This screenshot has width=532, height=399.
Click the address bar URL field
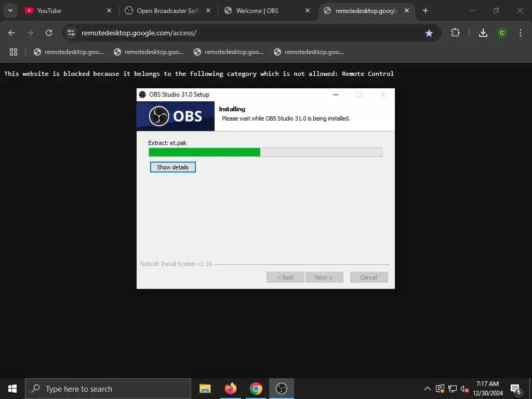click(x=251, y=33)
